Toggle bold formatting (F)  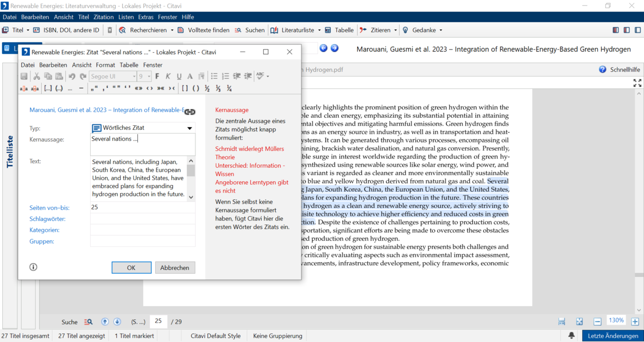tap(157, 77)
